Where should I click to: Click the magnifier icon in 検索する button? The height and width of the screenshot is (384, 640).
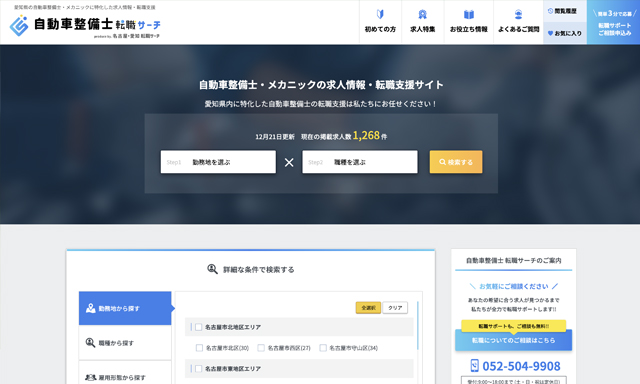point(442,162)
